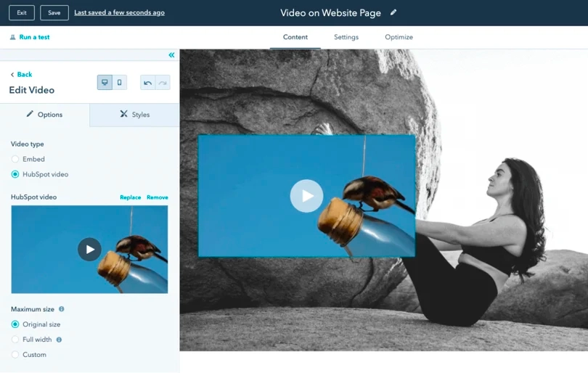Choose Original size option

pos(15,324)
